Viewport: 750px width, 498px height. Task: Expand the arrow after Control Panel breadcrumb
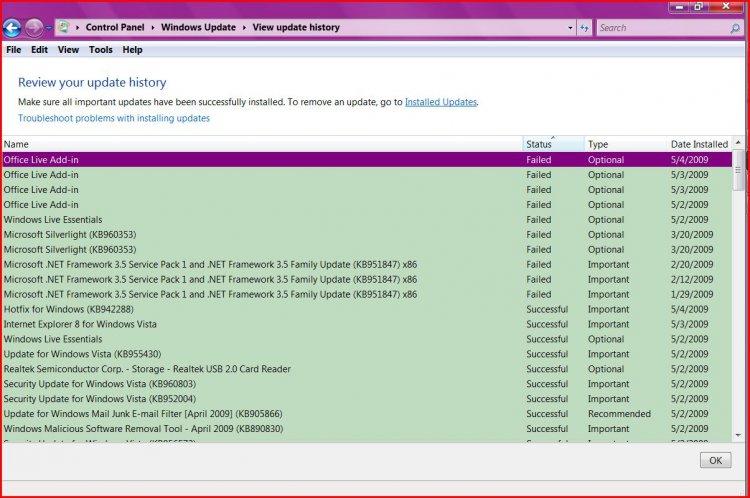click(x=153, y=28)
